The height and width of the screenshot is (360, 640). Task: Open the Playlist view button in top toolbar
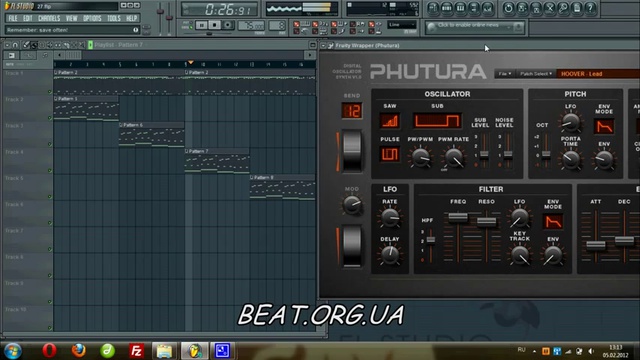(x=433, y=8)
